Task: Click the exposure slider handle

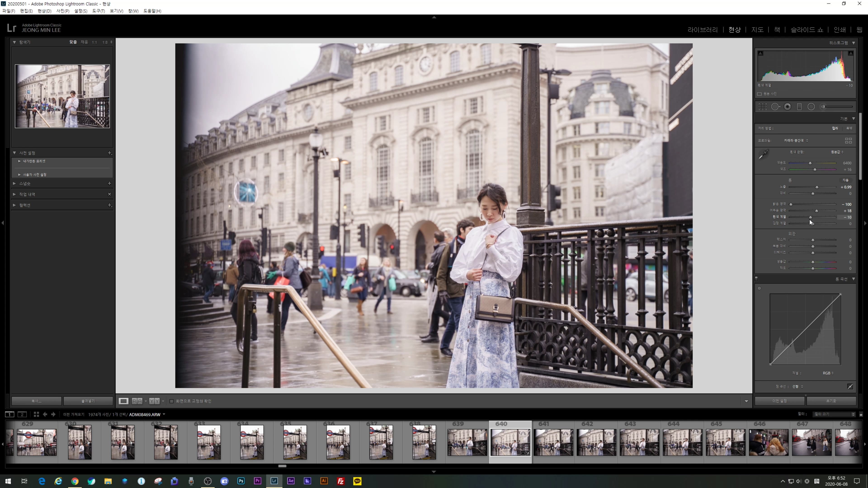Action: point(817,187)
